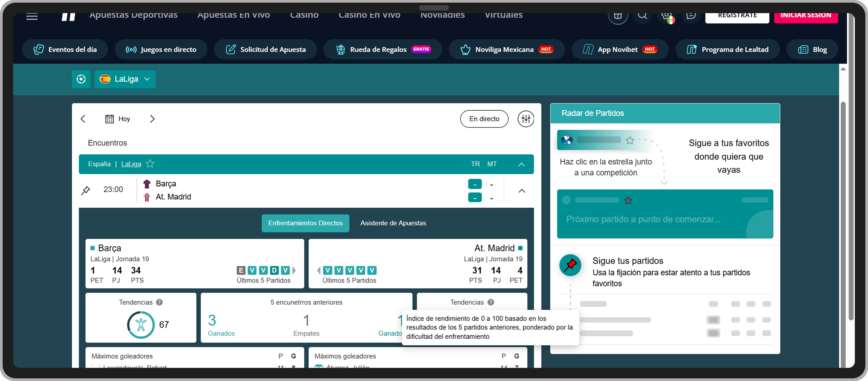
Task: Pin the Barça vs At. Madrid match
Action: pyautogui.click(x=85, y=190)
